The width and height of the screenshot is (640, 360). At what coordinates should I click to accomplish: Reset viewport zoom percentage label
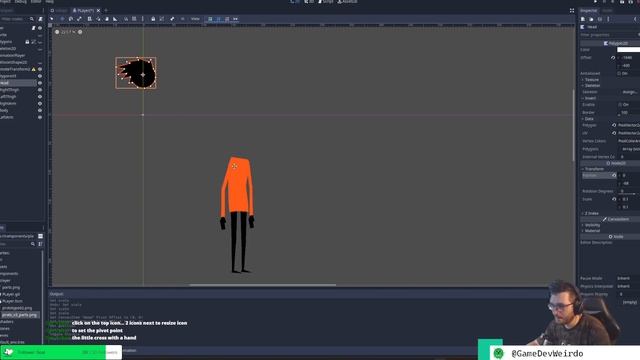pyautogui.click(x=68, y=32)
